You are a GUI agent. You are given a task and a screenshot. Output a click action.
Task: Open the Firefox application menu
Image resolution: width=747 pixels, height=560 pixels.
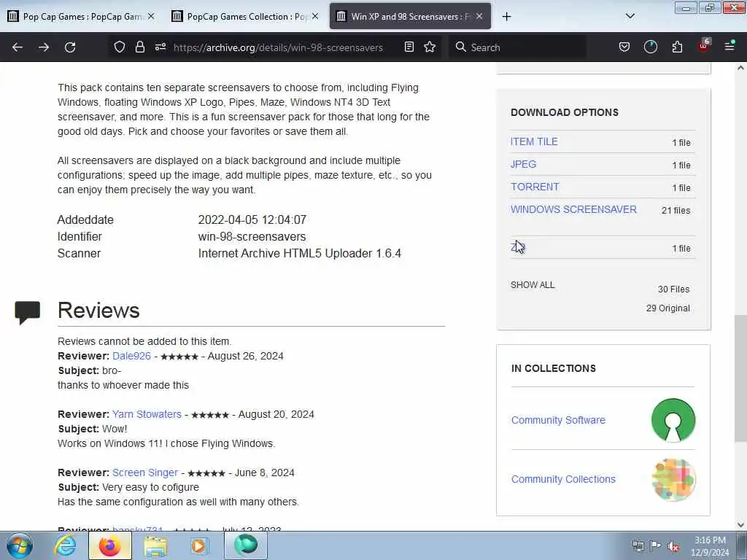click(x=729, y=46)
